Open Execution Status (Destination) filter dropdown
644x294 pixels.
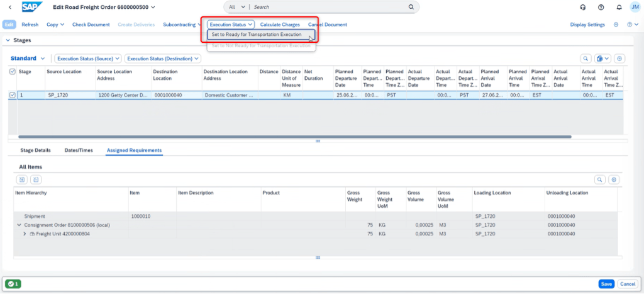(163, 59)
